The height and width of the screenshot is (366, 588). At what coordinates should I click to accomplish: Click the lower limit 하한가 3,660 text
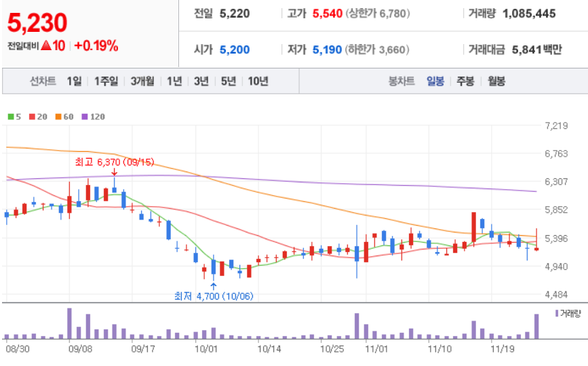point(377,49)
